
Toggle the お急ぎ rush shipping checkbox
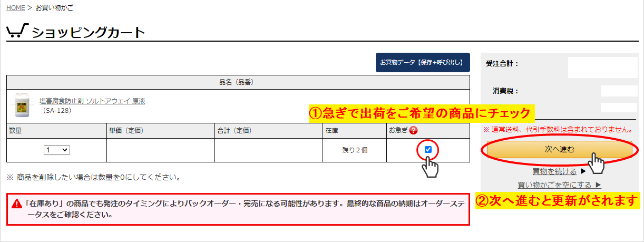click(428, 150)
